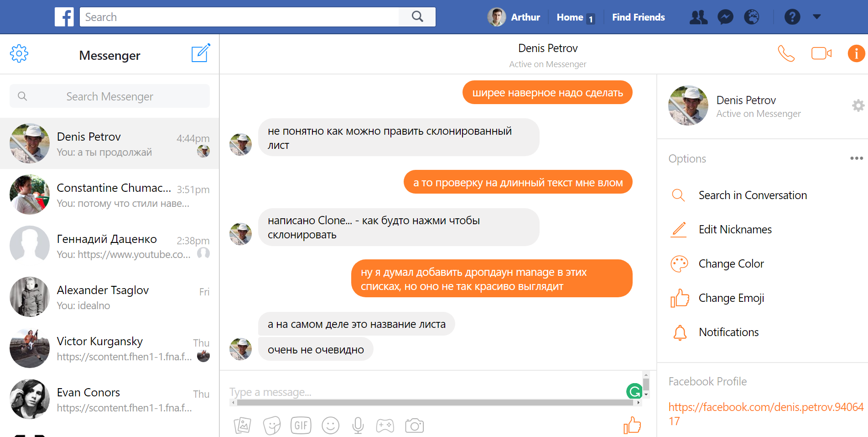
Task: Open Friend Requests icon in top bar
Action: coord(698,17)
